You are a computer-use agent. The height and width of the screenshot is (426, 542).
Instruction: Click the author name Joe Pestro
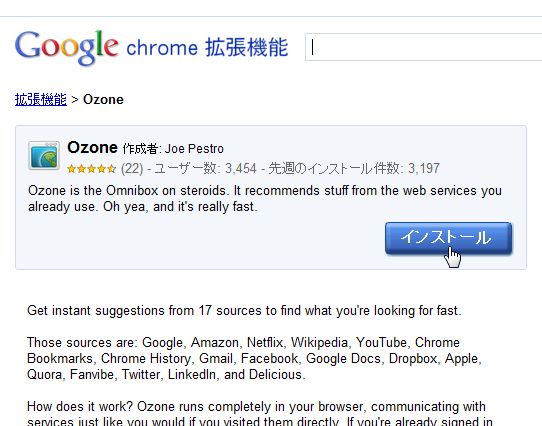194,149
